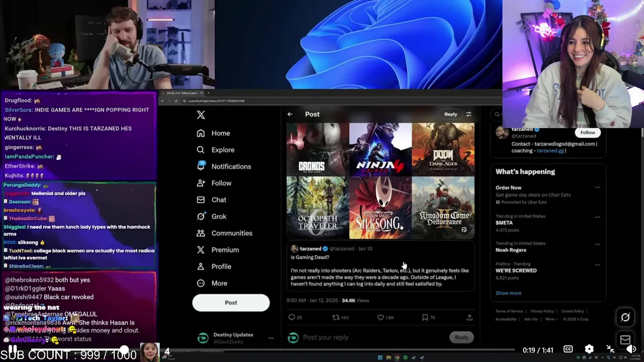Open the WE'RE SCREWED trending topic
Viewport: 644px width, 362px height.
tap(516, 270)
